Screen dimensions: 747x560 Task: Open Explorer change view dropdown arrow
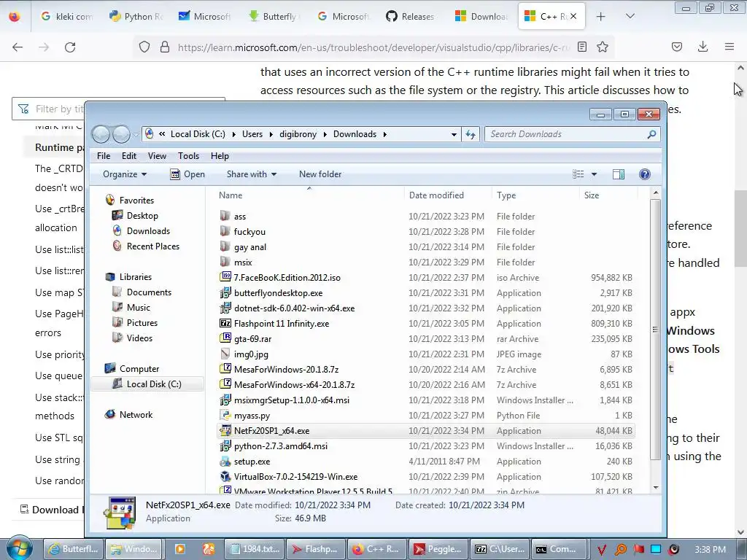coord(594,174)
